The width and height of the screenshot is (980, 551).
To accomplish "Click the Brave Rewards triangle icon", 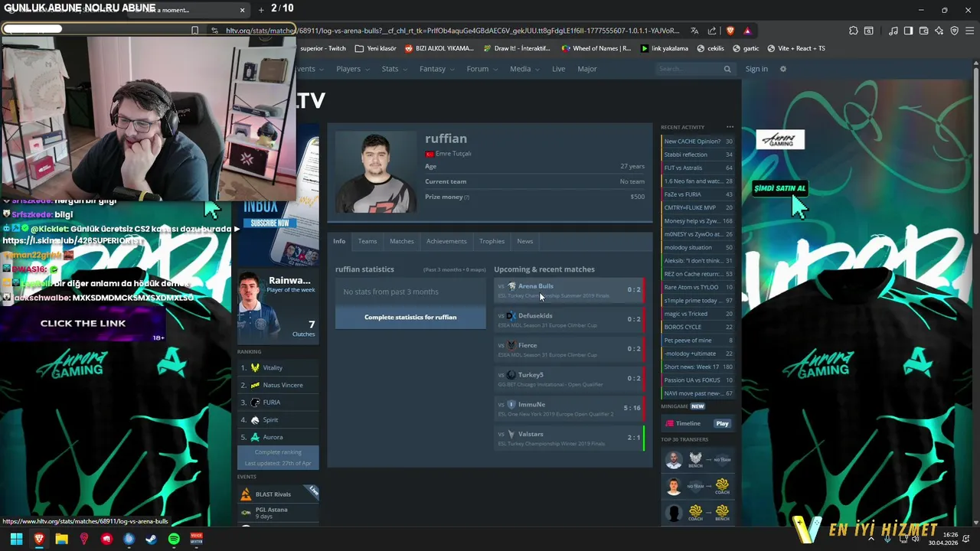I will [747, 31].
